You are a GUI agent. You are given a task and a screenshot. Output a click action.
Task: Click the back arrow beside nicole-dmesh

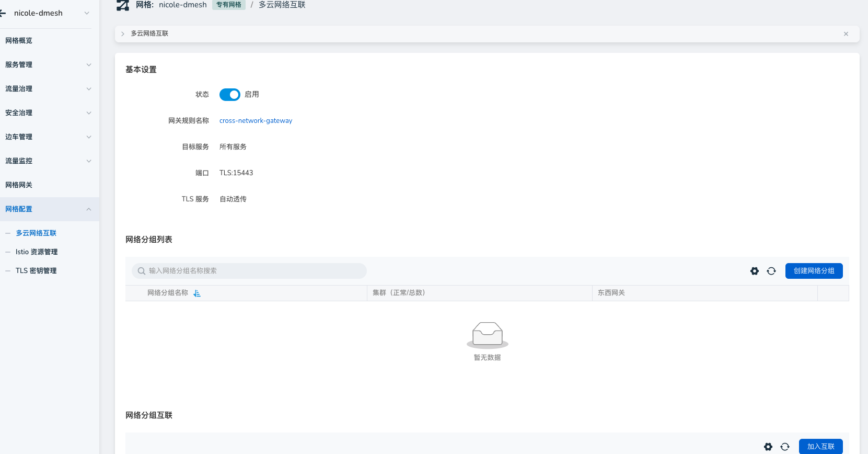[3, 13]
